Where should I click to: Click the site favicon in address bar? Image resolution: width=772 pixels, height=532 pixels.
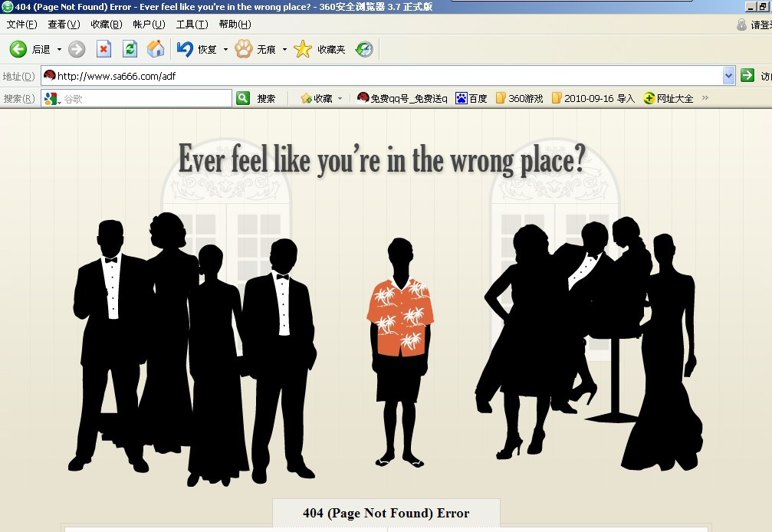pos(49,75)
